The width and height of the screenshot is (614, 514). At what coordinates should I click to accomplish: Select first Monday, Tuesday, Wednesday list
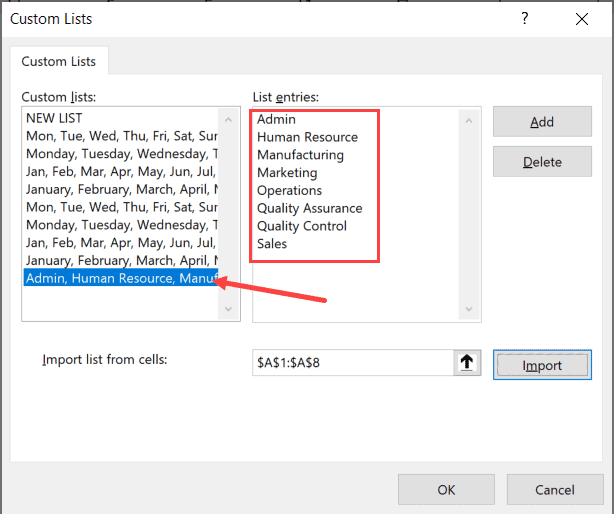(120, 154)
